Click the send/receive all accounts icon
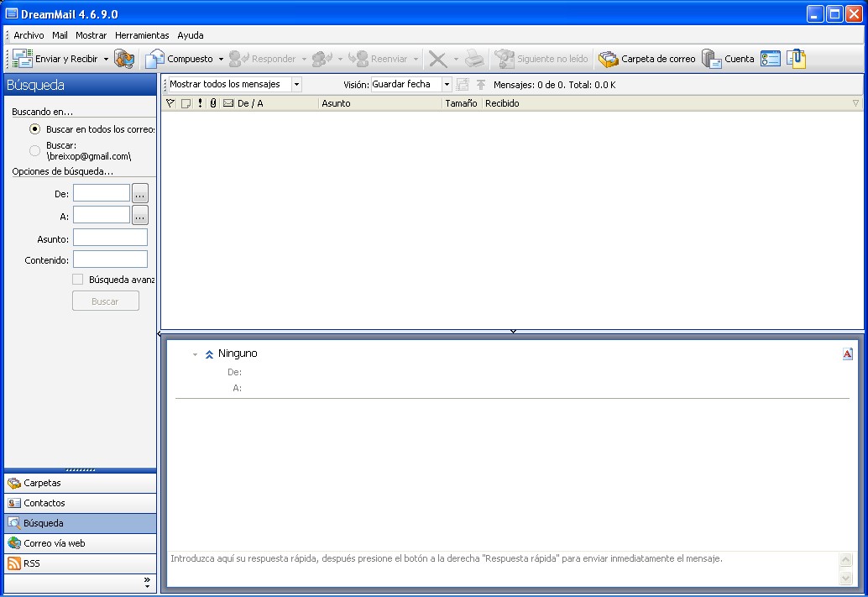 click(124, 58)
